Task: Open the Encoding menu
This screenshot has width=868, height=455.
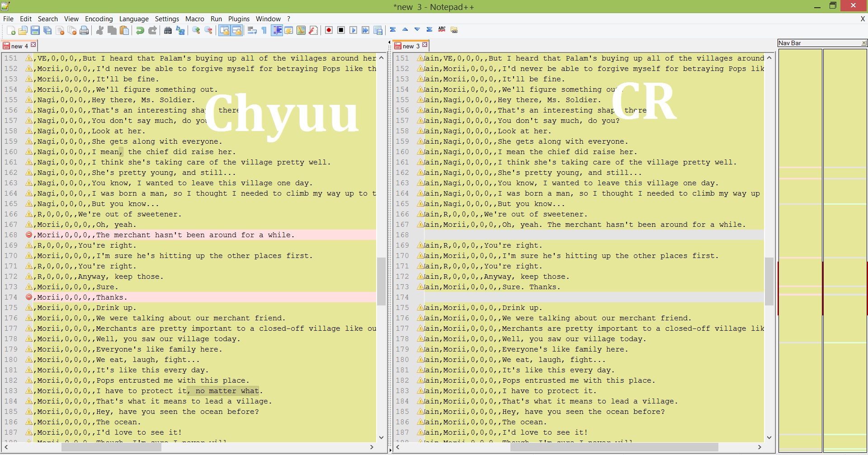Action: [99, 19]
